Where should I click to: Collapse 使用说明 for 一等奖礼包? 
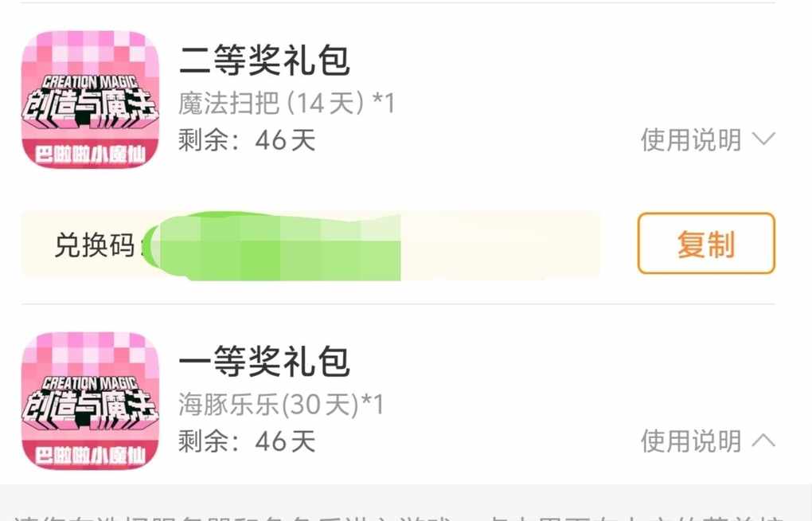691,441
